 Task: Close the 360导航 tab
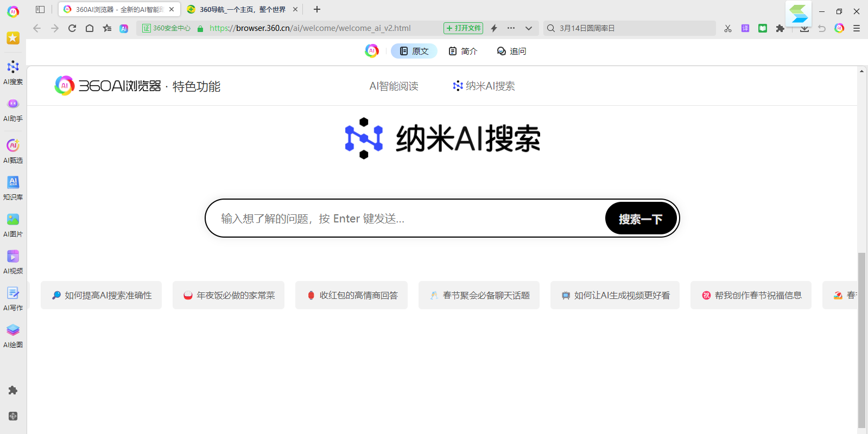click(x=295, y=9)
